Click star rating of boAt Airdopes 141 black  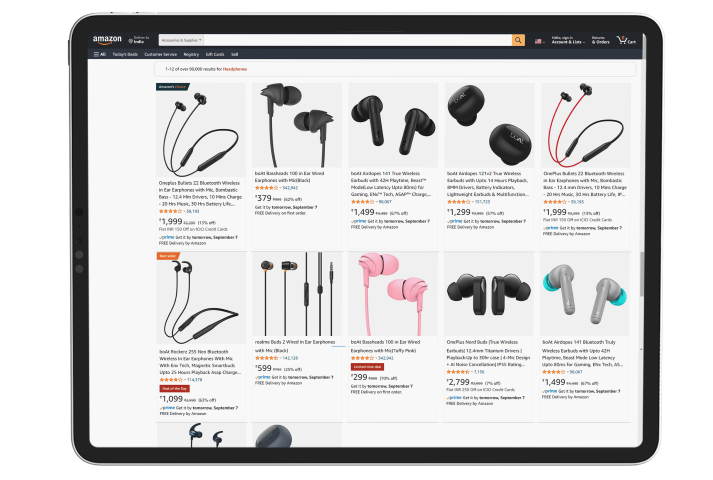[x=362, y=201]
